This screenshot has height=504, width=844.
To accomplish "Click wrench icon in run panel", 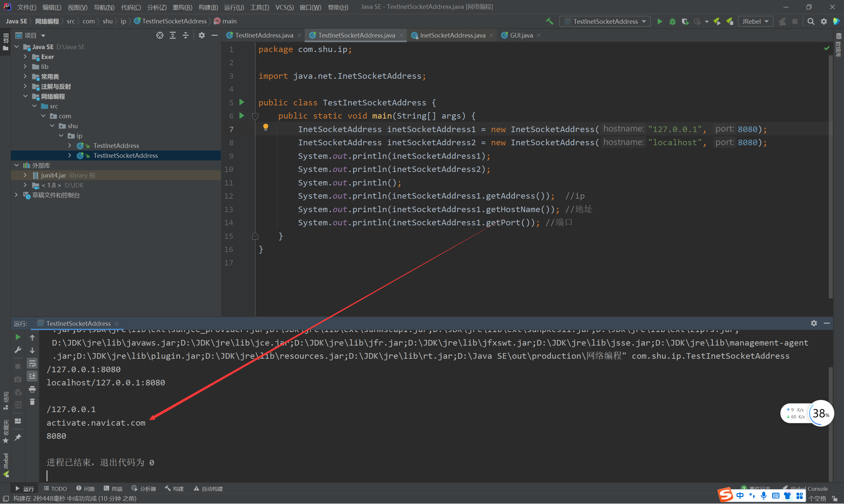I will [18, 350].
